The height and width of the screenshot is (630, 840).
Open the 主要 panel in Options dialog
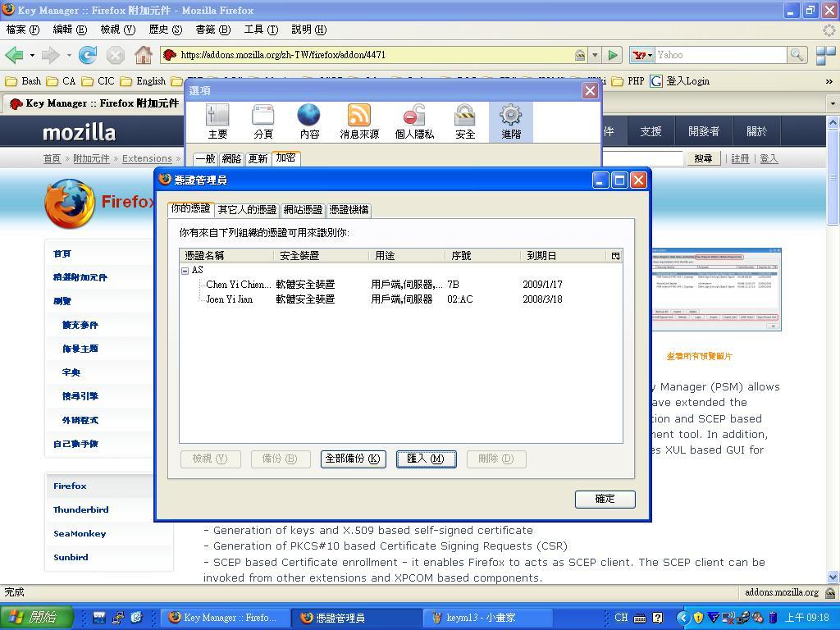(x=217, y=122)
